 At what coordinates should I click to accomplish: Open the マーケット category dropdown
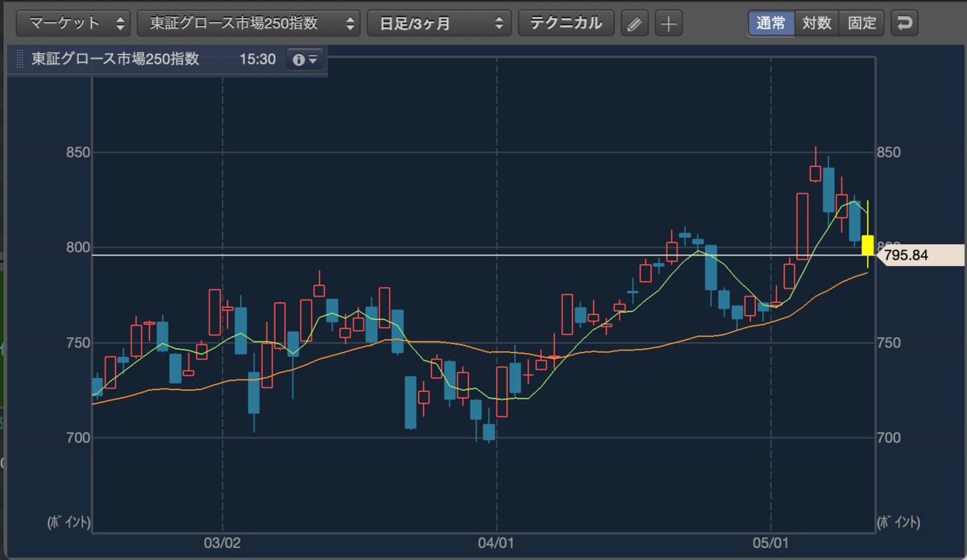pos(75,23)
